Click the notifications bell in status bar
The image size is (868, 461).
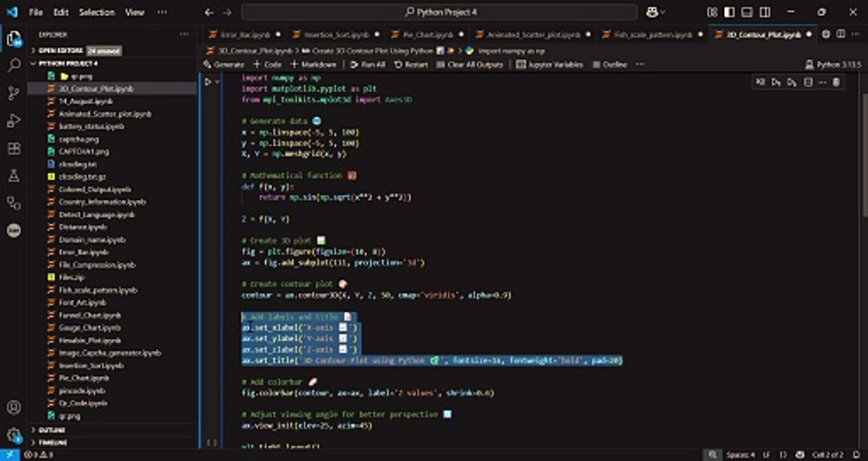pyautogui.click(x=855, y=455)
